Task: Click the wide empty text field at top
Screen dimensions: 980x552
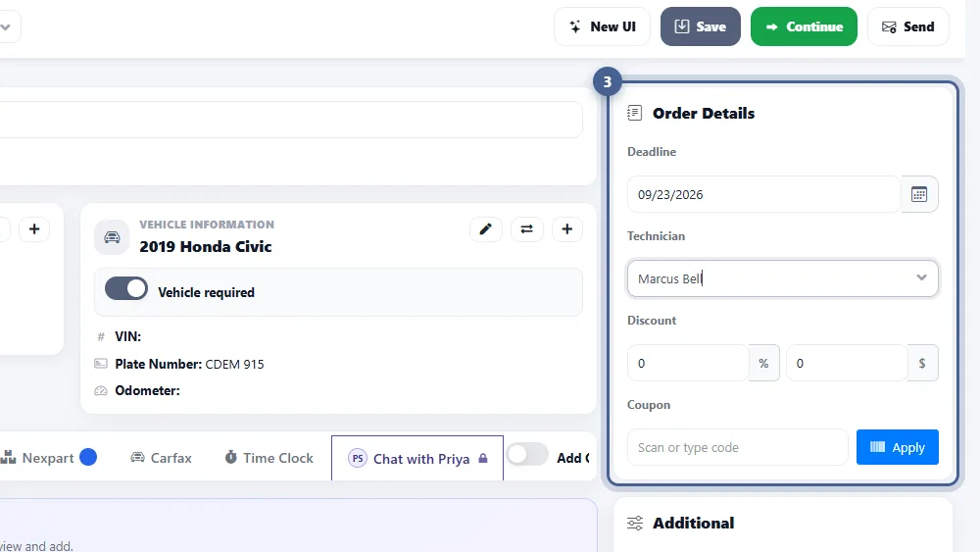Action: click(291, 120)
